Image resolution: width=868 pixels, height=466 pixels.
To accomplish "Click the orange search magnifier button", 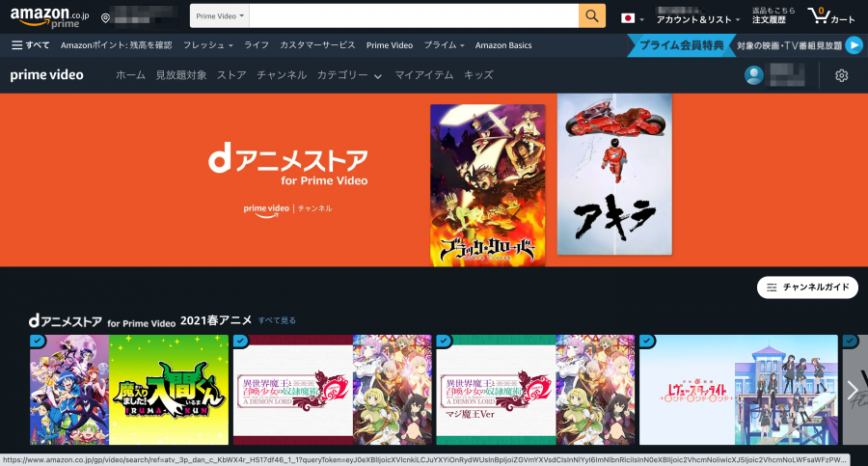I will click(x=592, y=16).
